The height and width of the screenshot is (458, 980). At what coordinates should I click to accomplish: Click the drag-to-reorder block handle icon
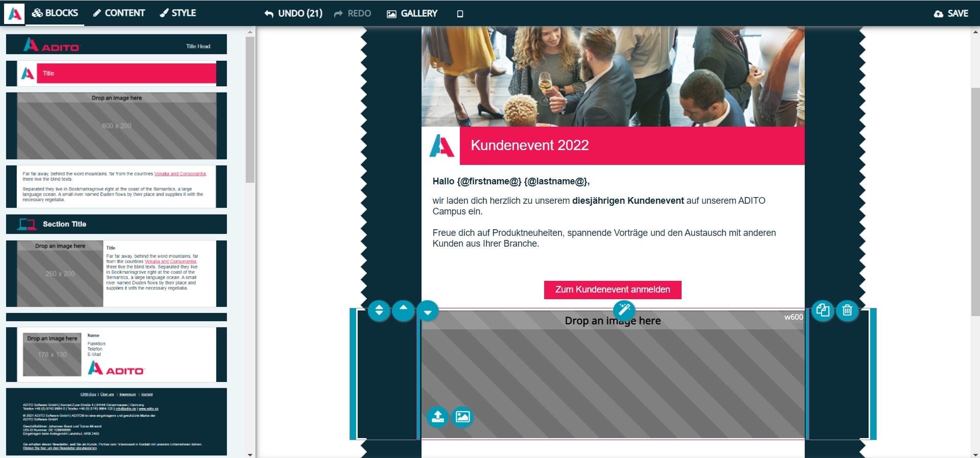point(379,310)
